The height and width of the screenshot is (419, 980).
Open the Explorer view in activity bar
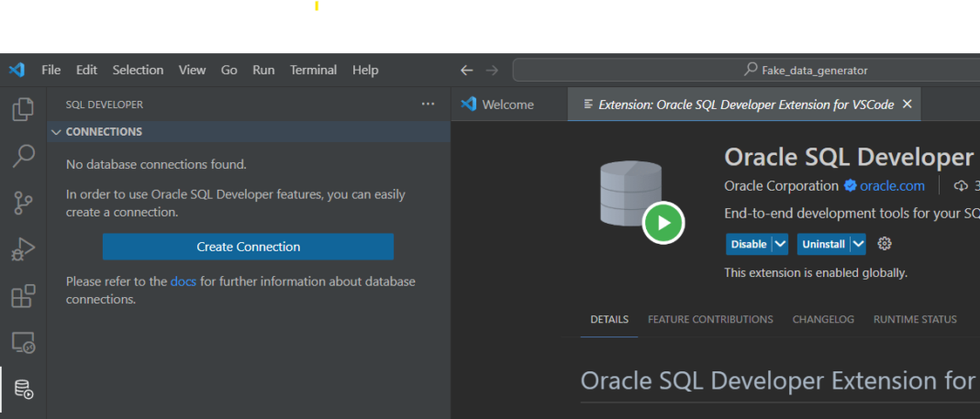(x=23, y=109)
